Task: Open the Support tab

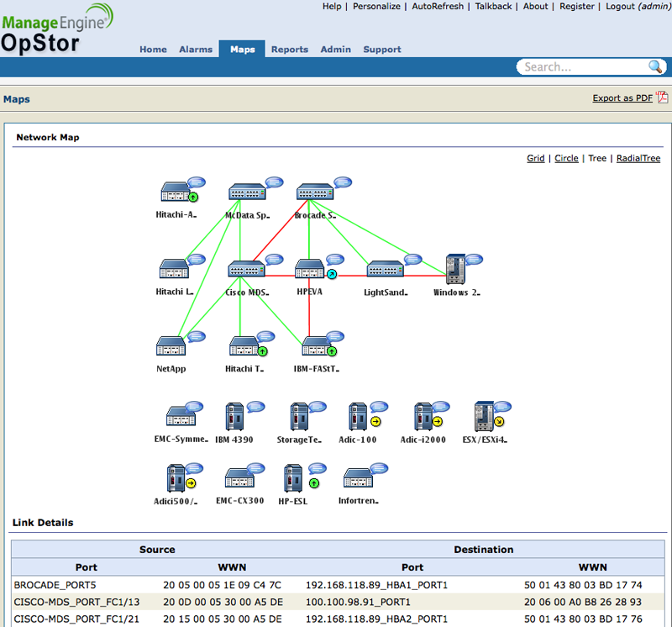Action: click(x=382, y=50)
